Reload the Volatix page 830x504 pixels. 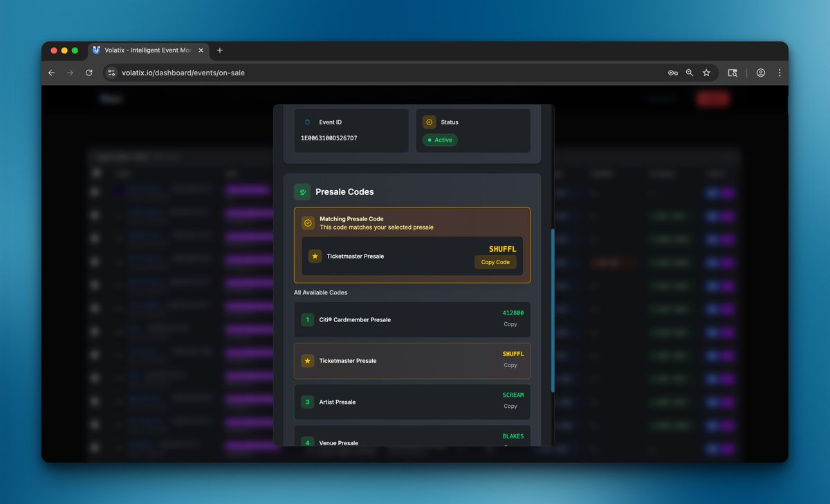click(89, 73)
